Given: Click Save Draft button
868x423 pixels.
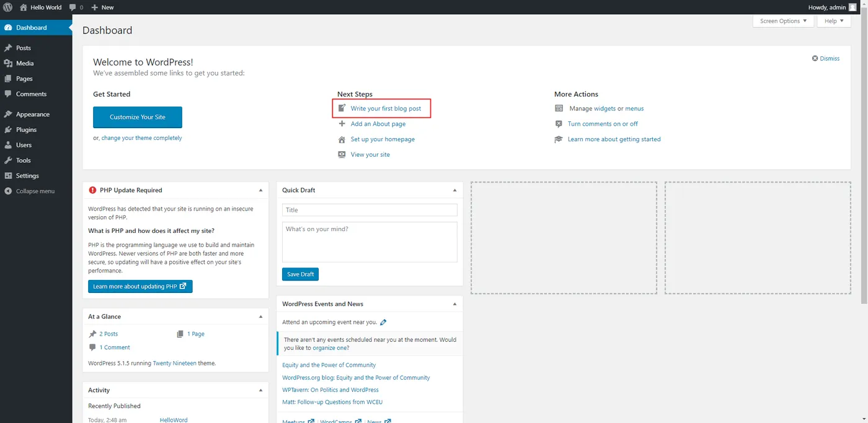Looking at the screenshot, I should tap(300, 274).
